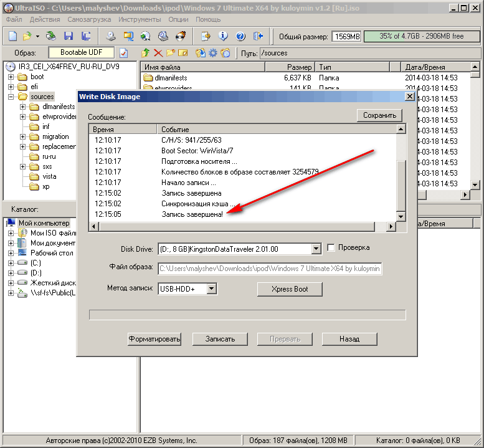Click the Сохранить button
Image resolution: width=484 pixels, height=448 pixels.
(380, 115)
